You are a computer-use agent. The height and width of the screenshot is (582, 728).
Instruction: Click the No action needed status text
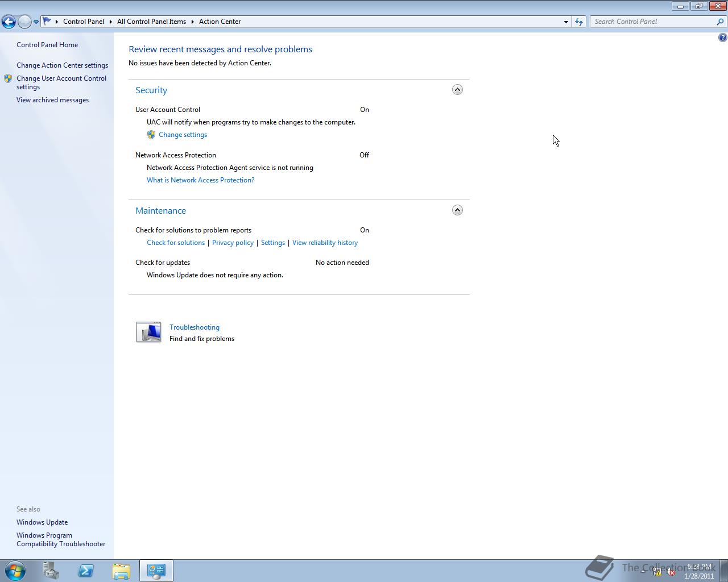pyautogui.click(x=342, y=263)
